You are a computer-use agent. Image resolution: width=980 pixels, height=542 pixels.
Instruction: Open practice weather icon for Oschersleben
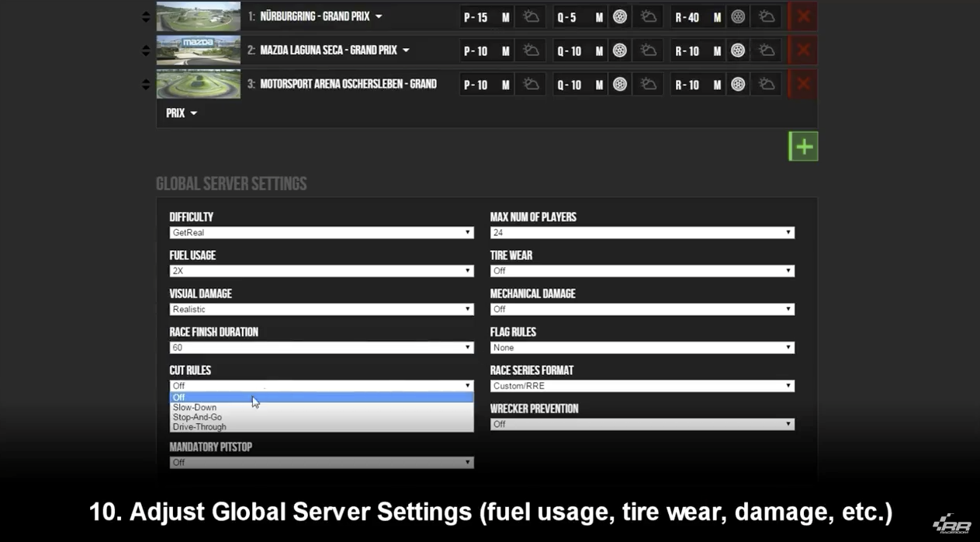coord(531,85)
